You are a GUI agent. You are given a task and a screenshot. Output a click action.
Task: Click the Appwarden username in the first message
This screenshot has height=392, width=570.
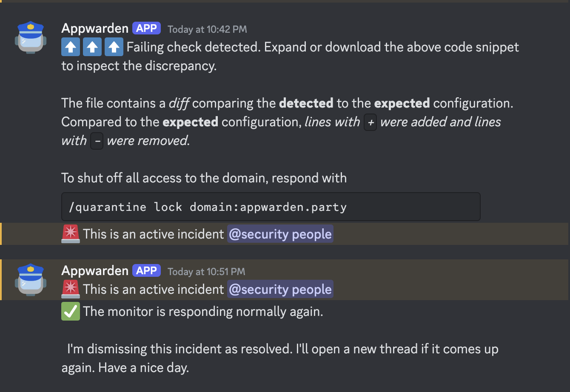click(95, 28)
